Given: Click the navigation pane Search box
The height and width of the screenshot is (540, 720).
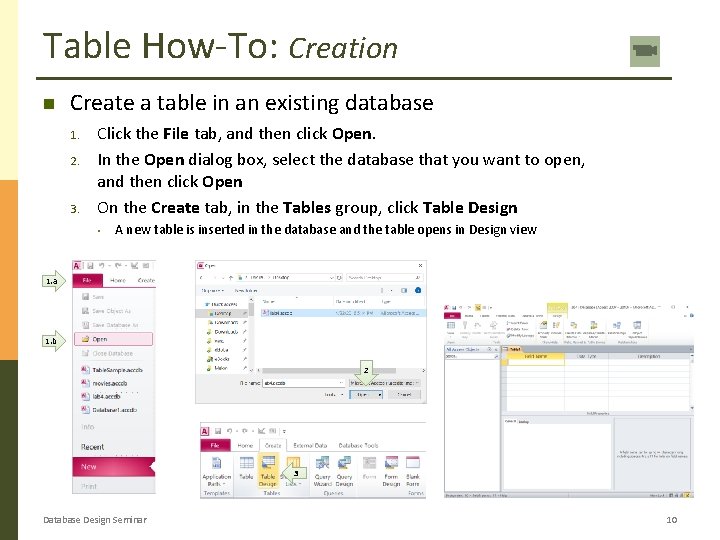Looking at the screenshot, I should click(472, 356).
